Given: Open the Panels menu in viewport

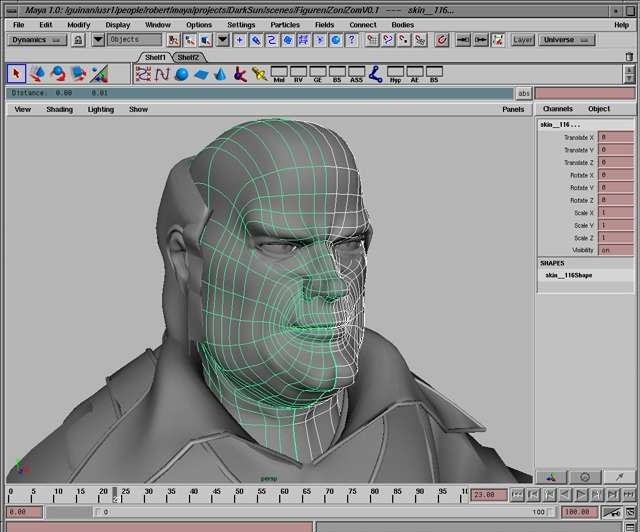Looking at the screenshot, I should pos(513,109).
